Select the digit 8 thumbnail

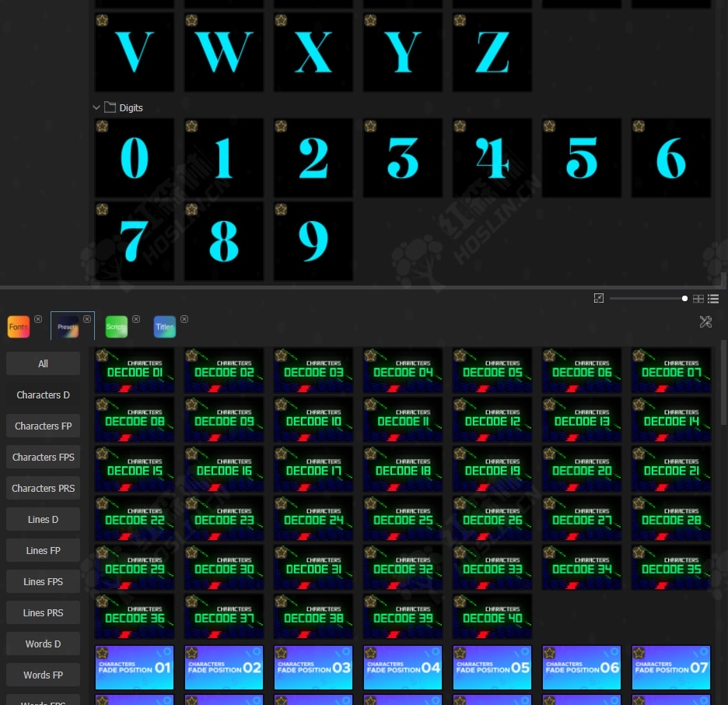point(224,241)
